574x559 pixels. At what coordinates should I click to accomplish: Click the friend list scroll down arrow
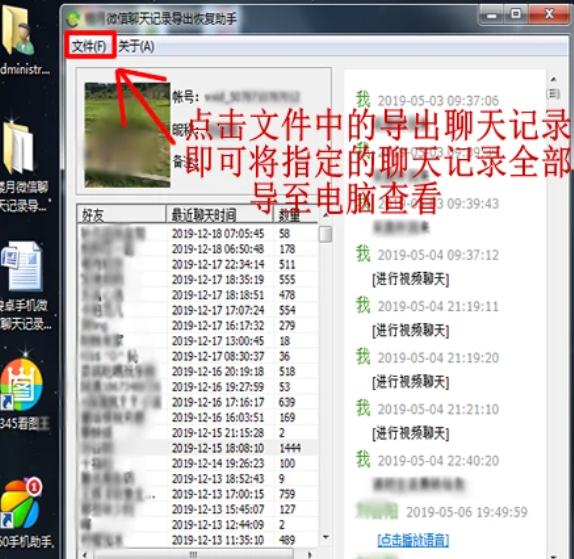[x=325, y=537]
